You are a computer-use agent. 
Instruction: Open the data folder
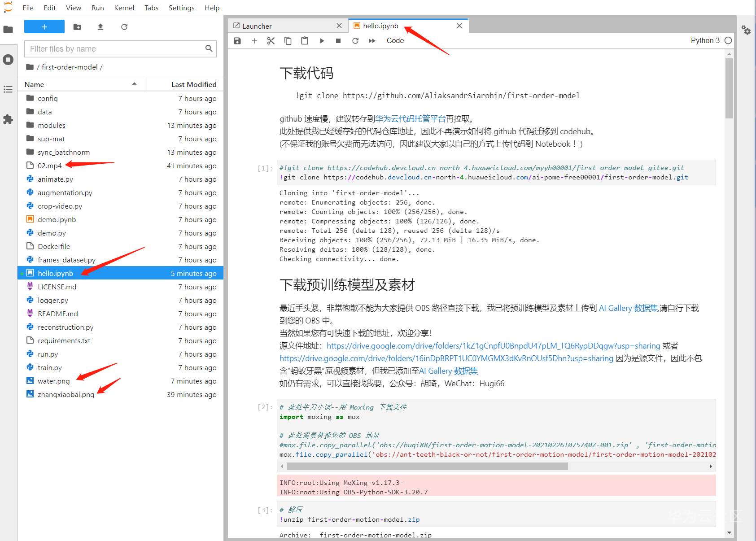click(120, 112)
